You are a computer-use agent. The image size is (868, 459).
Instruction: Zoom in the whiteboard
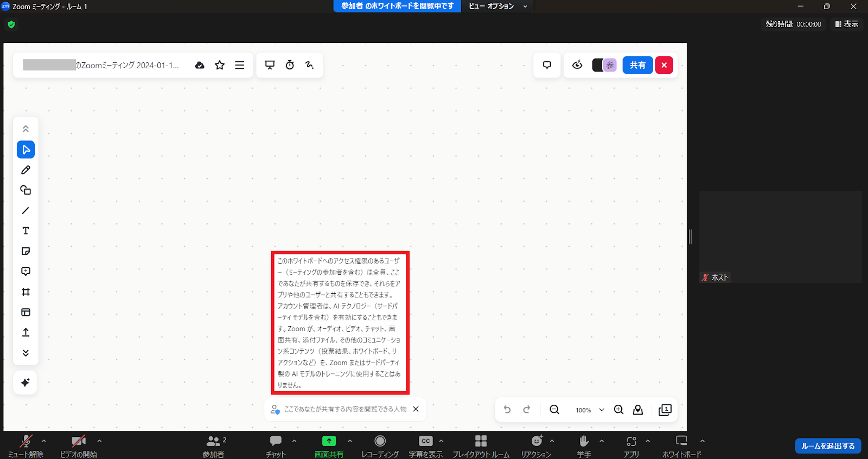pyautogui.click(x=618, y=410)
